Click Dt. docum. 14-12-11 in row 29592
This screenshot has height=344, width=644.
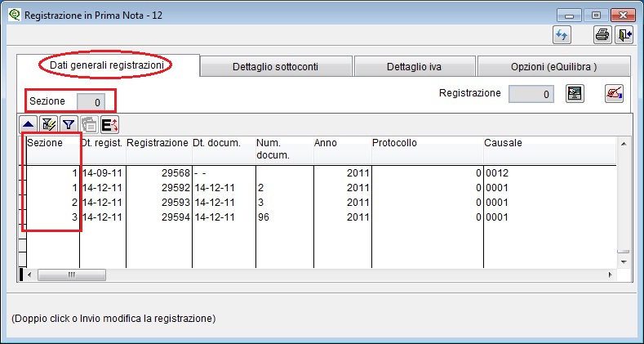pyautogui.click(x=224, y=188)
